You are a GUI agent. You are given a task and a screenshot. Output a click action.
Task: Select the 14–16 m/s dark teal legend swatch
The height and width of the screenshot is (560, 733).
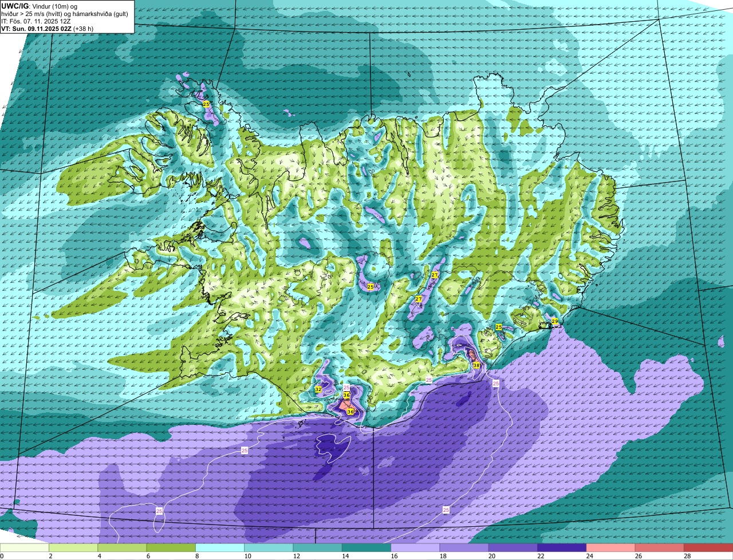pyautogui.click(x=366, y=548)
